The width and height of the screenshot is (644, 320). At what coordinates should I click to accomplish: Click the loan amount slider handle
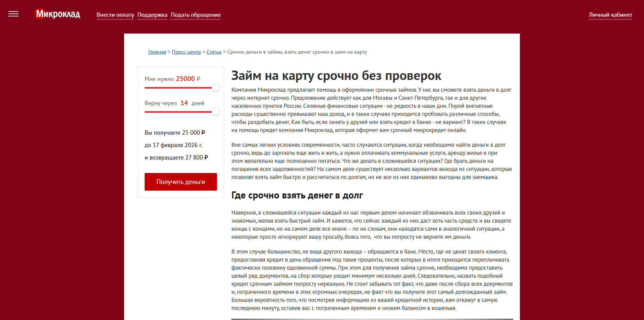(x=216, y=88)
